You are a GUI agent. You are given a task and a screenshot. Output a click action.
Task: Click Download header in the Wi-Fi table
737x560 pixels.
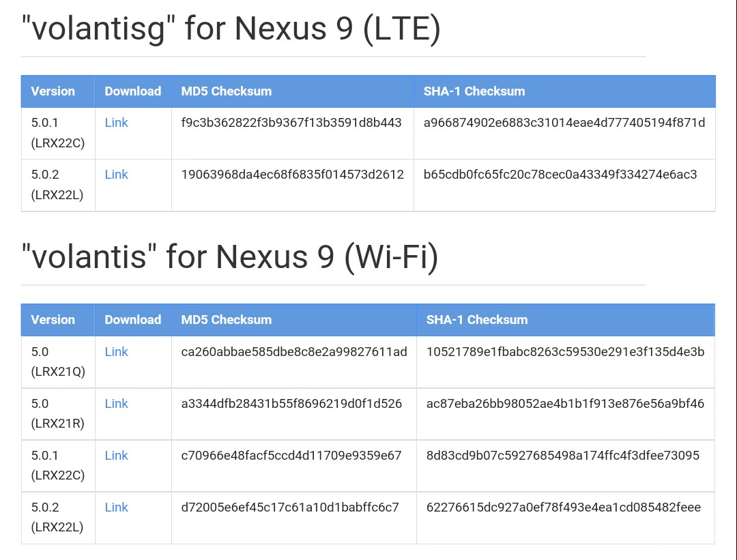(x=132, y=320)
